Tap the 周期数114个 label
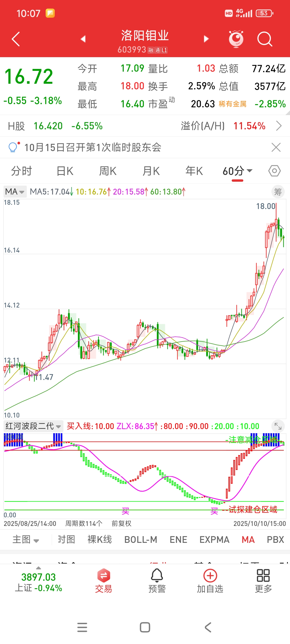 coord(84,524)
